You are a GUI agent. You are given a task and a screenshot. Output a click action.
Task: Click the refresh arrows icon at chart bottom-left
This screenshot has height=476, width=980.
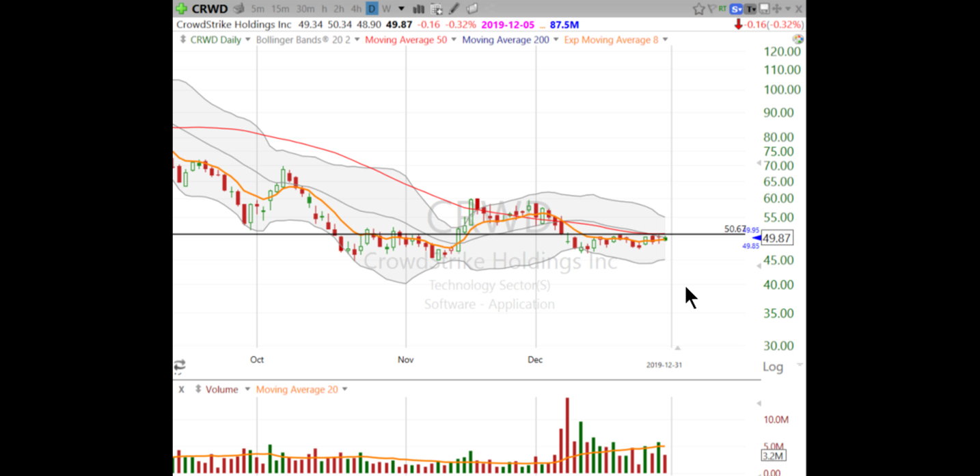pyautogui.click(x=179, y=366)
